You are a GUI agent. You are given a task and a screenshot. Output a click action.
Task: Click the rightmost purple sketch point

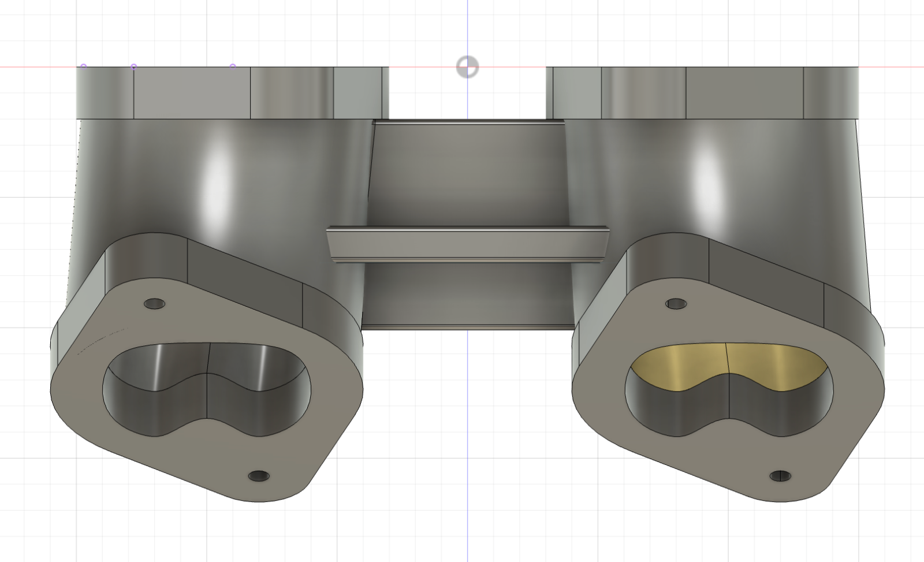[233, 67]
